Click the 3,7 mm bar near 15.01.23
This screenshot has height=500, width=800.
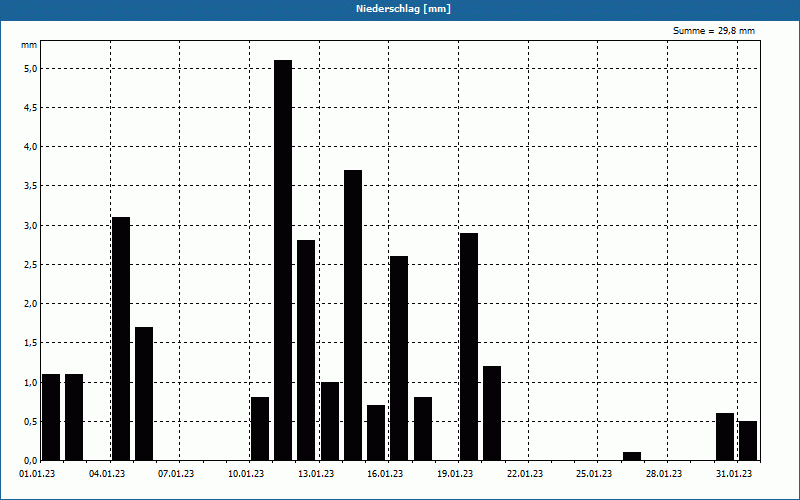[x=353, y=315]
